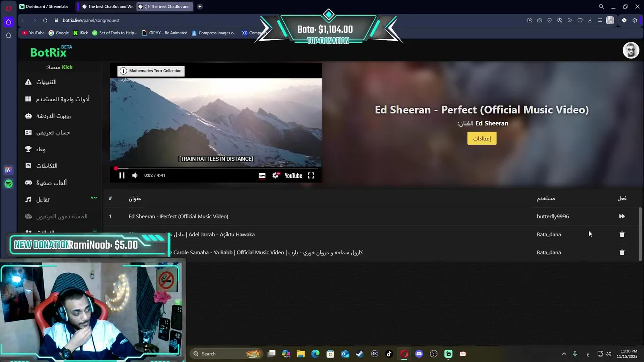This screenshot has height=362, width=644.
Task: Click the Opera menu logo
Action: click(x=8, y=8)
